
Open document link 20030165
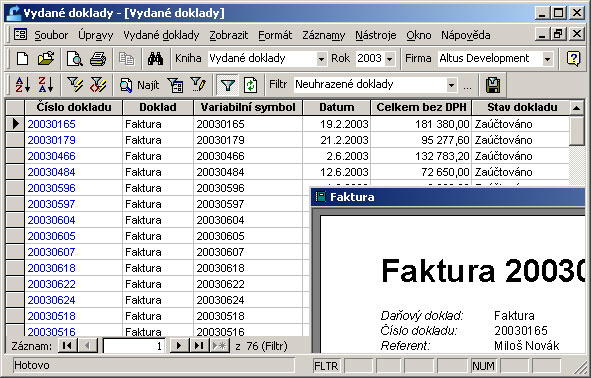click(x=52, y=124)
